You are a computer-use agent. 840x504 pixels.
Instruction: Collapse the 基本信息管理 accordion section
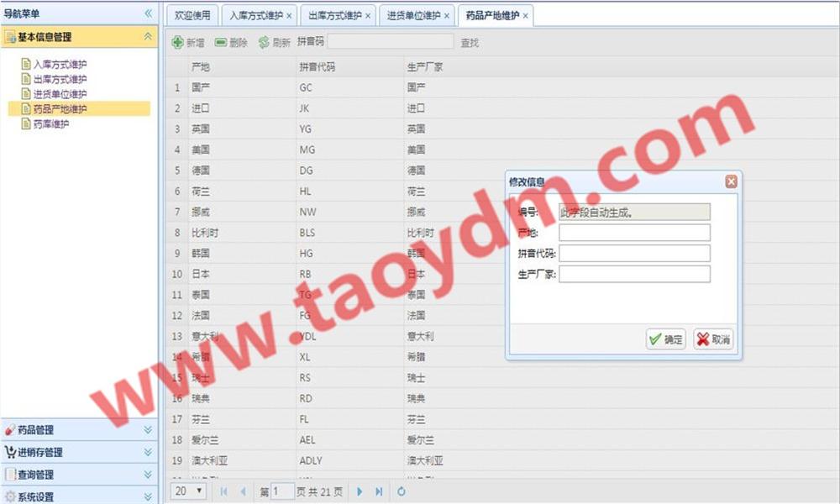pos(148,36)
